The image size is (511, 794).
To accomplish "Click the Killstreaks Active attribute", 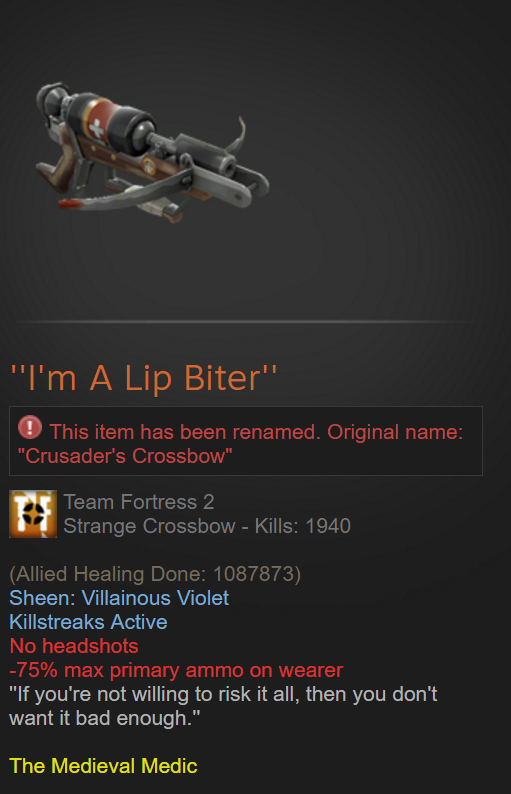I will (x=89, y=622).
